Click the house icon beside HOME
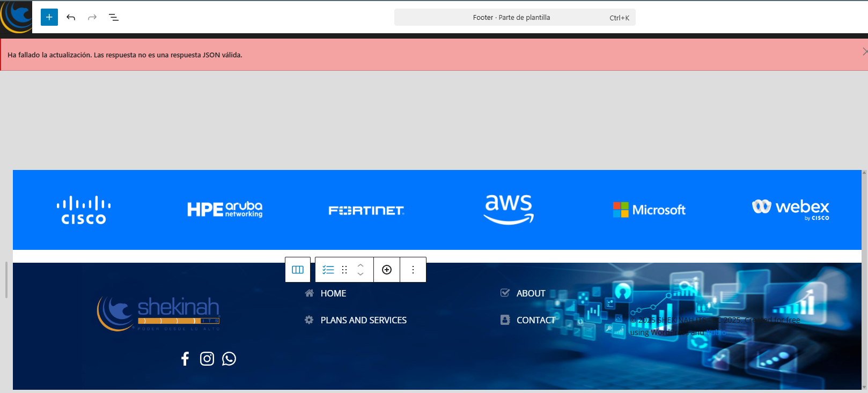The width and height of the screenshot is (868, 393). point(310,293)
